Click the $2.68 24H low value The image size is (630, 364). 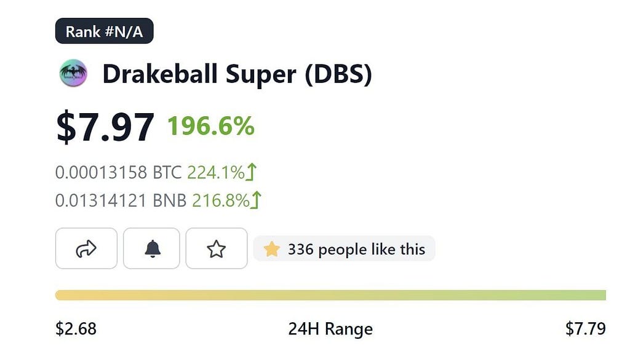[x=76, y=328]
